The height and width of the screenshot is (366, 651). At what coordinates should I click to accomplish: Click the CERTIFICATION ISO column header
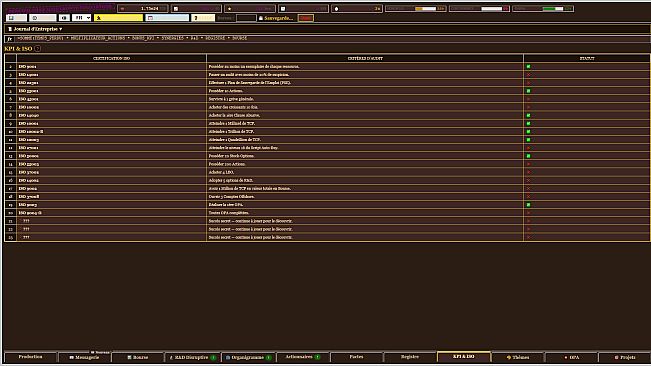(x=111, y=59)
